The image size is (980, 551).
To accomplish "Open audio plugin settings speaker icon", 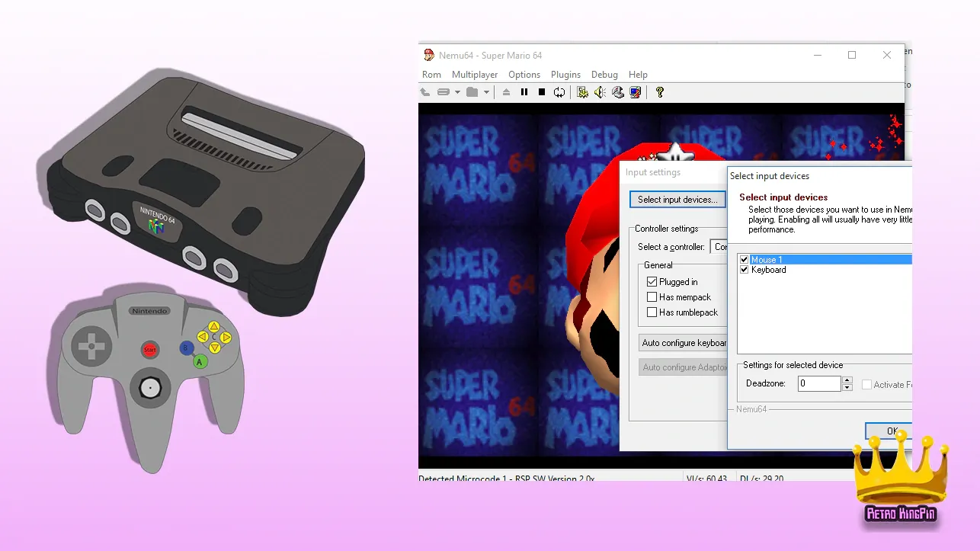I will [x=600, y=92].
